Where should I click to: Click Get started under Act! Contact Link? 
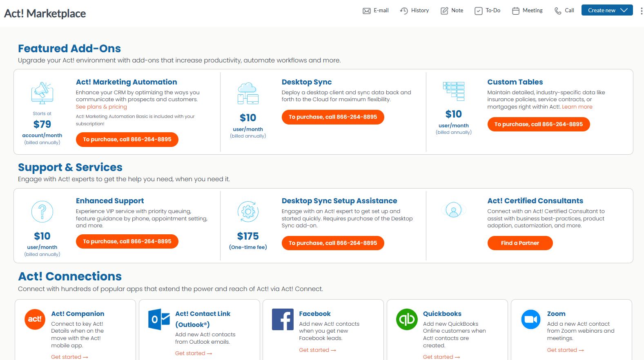pos(194,353)
